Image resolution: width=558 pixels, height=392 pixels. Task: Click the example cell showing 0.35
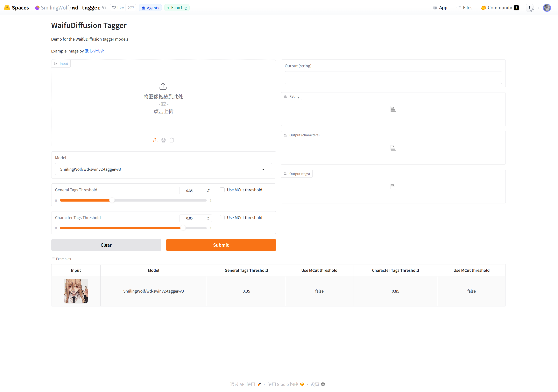coord(246,291)
